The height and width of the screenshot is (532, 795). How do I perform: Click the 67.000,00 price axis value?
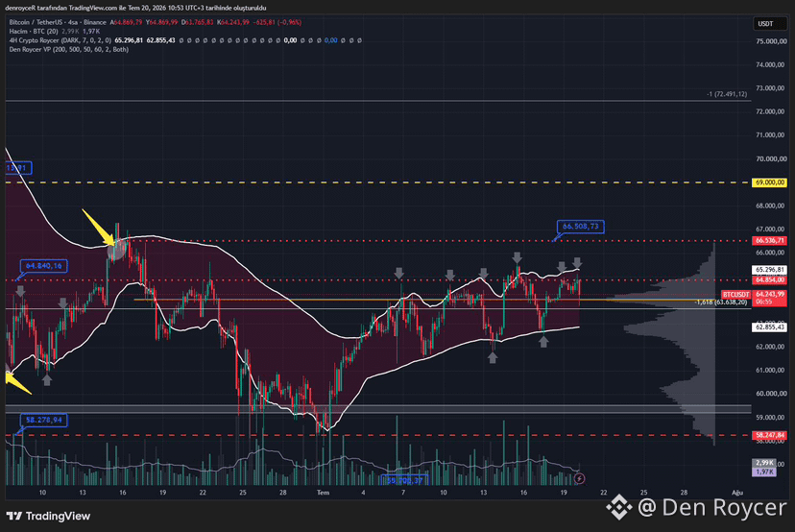point(770,230)
